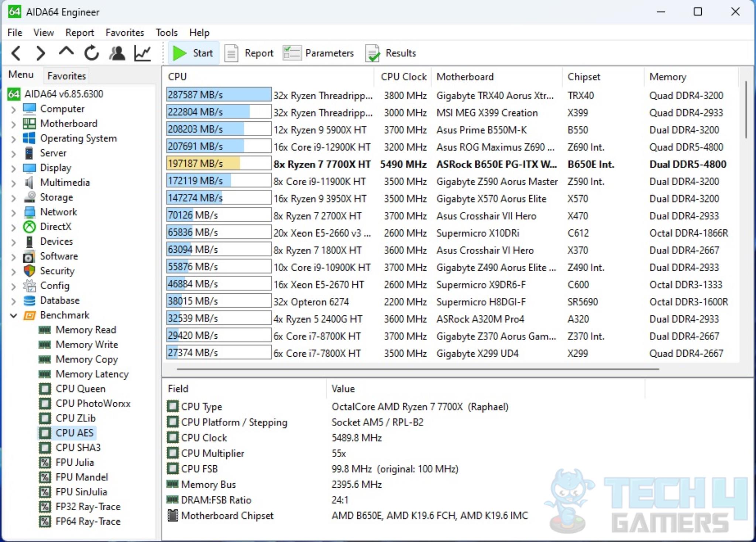Select the DirectX Xbox icon

coord(30,227)
